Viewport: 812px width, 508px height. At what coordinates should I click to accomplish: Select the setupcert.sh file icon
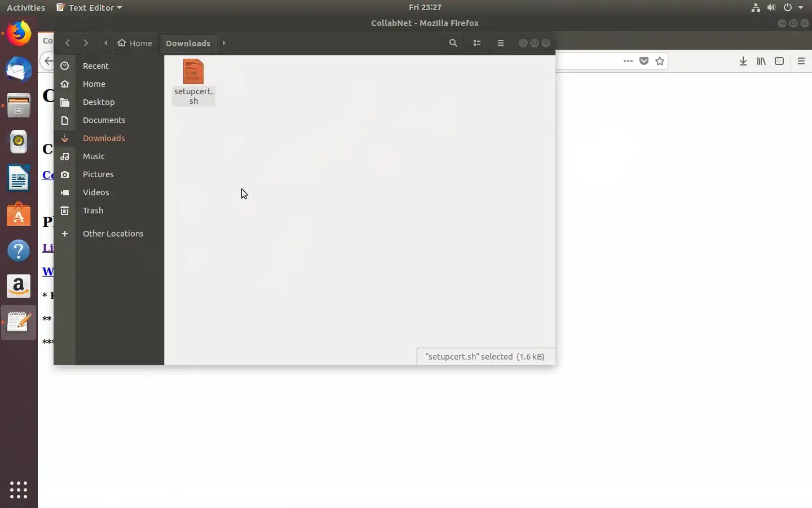pos(193,72)
